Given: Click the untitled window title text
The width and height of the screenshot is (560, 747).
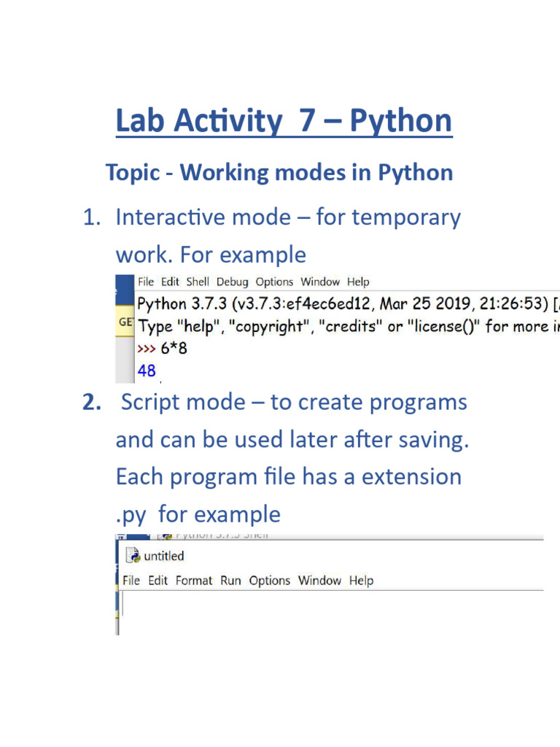Looking at the screenshot, I should tap(164, 556).
